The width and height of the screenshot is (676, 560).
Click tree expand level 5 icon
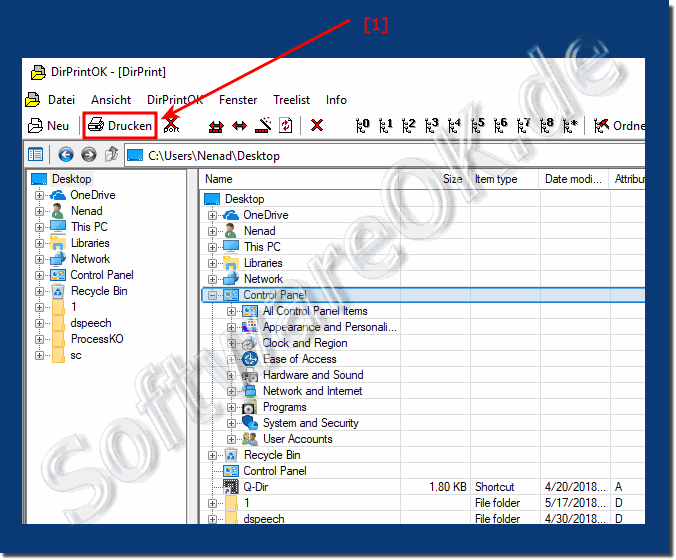(478, 125)
